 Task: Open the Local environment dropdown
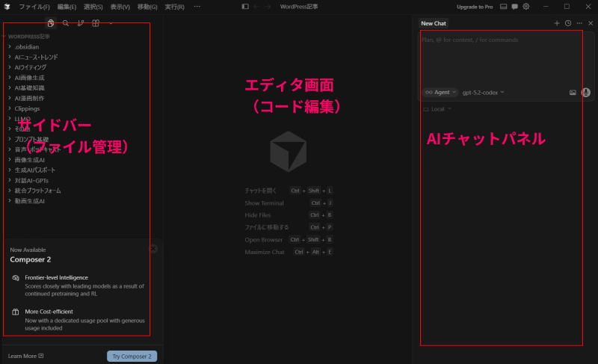pyautogui.click(x=437, y=109)
